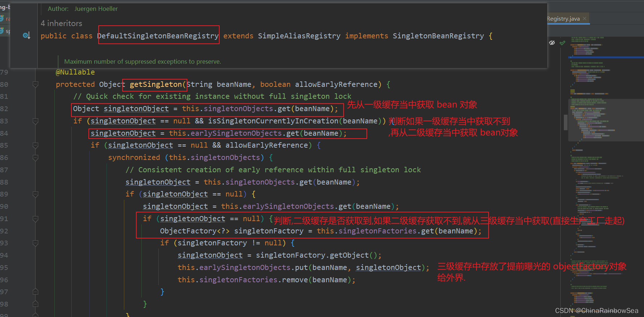
Task: Click 'this.singletonFactories.get' on line 92
Action: [x=375, y=231]
